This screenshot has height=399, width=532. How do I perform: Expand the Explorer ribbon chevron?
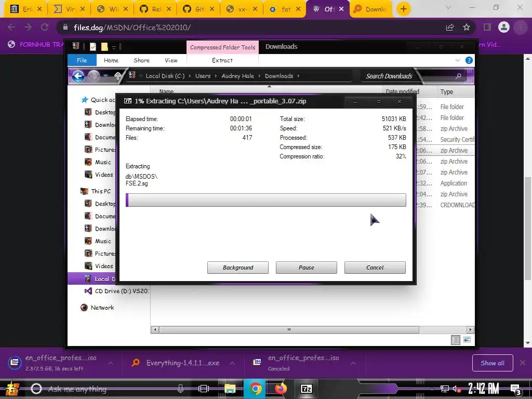pyautogui.click(x=457, y=60)
